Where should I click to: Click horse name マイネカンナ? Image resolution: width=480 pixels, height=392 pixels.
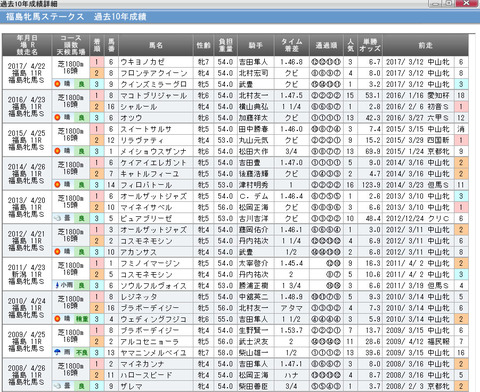coord(142,364)
